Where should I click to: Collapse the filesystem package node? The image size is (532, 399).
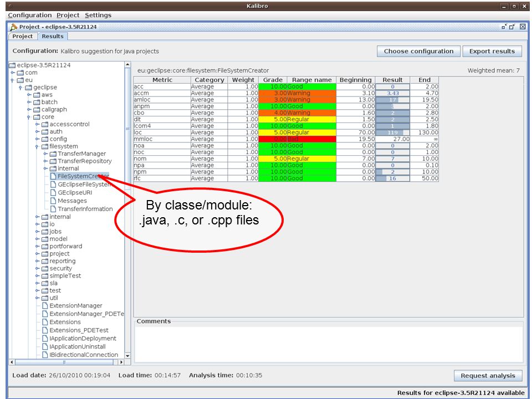(37, 146)
